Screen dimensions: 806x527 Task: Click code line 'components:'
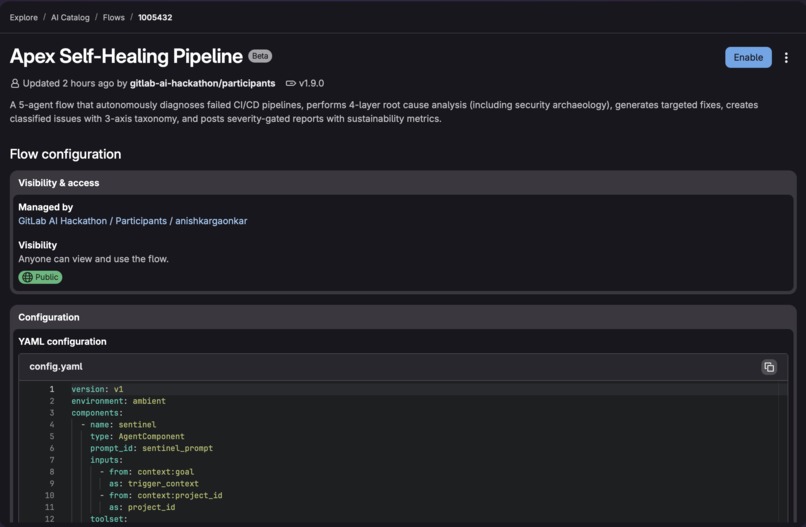tap(97, 413)
